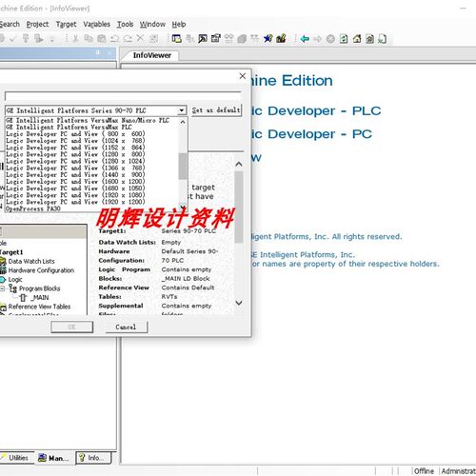Open the Logic Developer - PLC link
The height and width of the screenshot is (476, 476).
(x=316, y=110)
